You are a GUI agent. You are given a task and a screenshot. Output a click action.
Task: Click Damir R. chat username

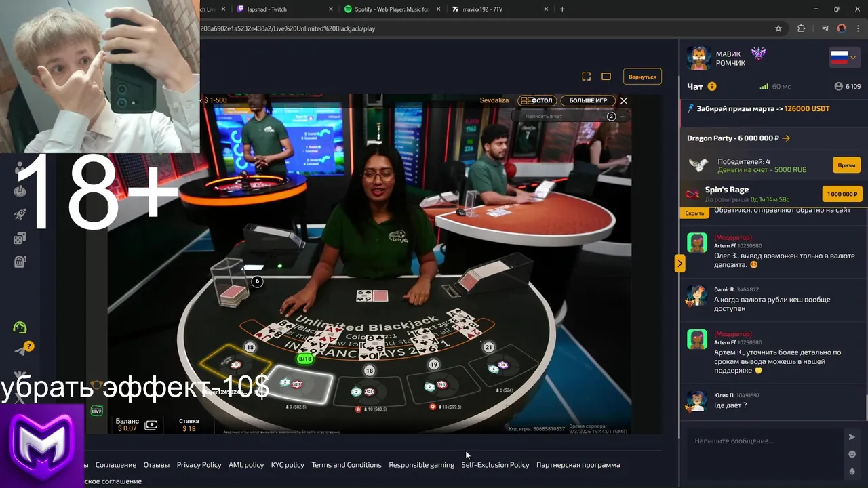(724, 289)
